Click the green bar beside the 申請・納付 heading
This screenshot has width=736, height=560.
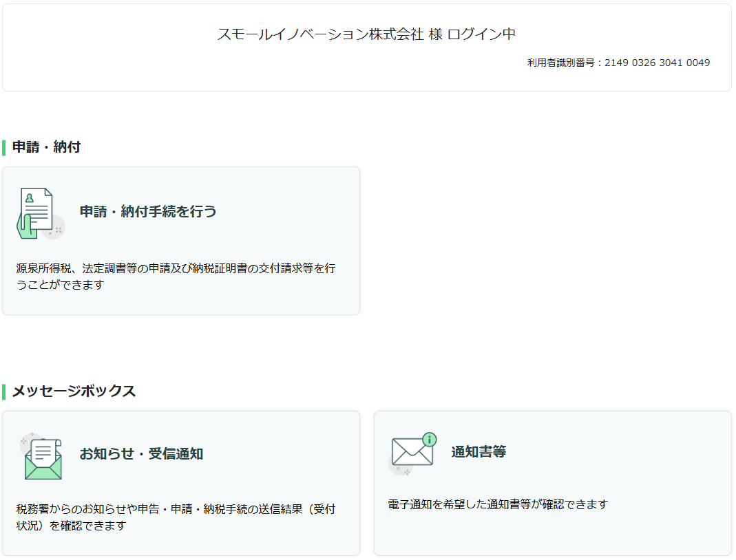click(4, 147)
